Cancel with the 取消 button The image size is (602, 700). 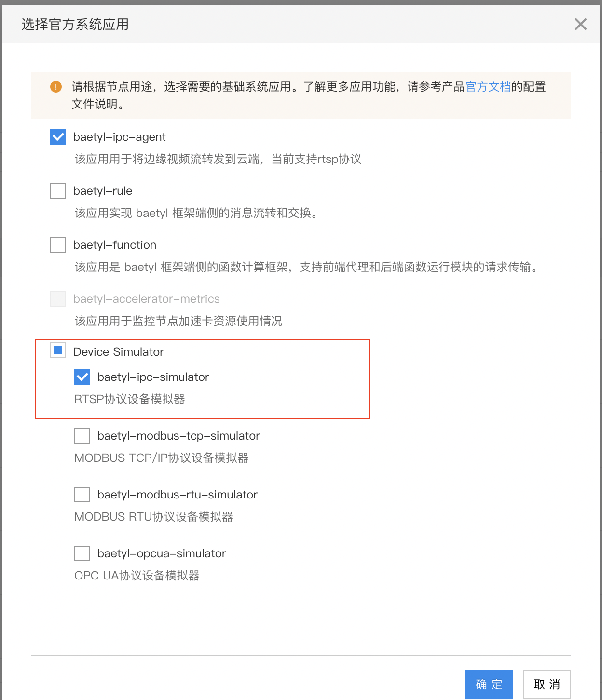pyautogui.click(x=547, y=685)
